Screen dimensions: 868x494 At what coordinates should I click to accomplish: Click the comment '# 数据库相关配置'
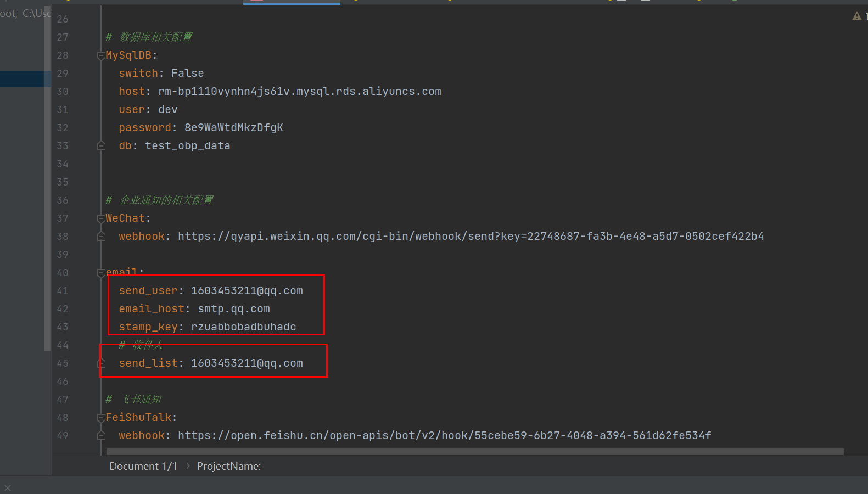[x=149, y=37]
